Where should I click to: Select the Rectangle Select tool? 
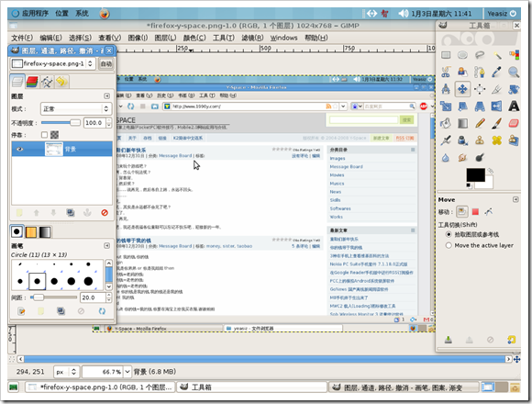(x=446, y=55)
